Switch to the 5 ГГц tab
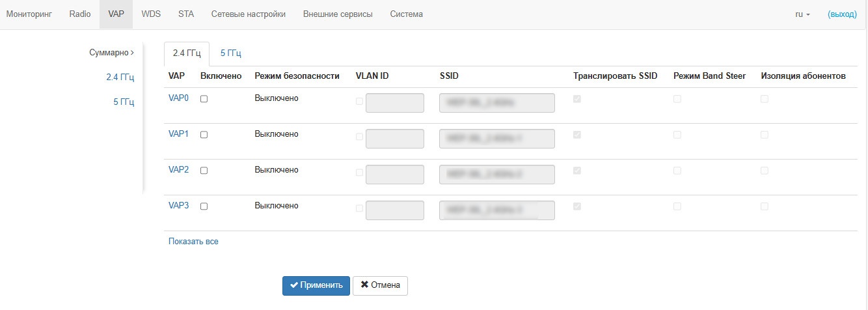The image size is (868, 310). tap(230, 53)
